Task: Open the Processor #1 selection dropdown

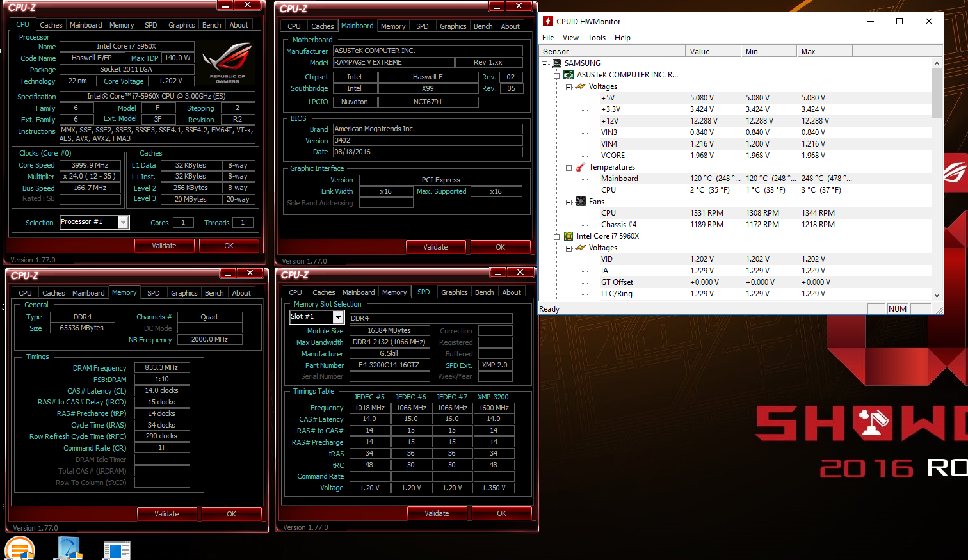Action: 124,222
